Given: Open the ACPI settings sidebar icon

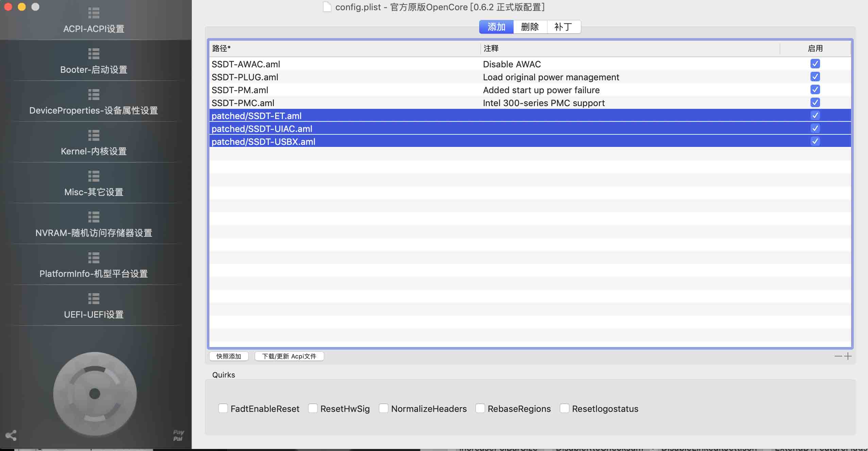Looking at the screenshot, I should coord(94,13).
